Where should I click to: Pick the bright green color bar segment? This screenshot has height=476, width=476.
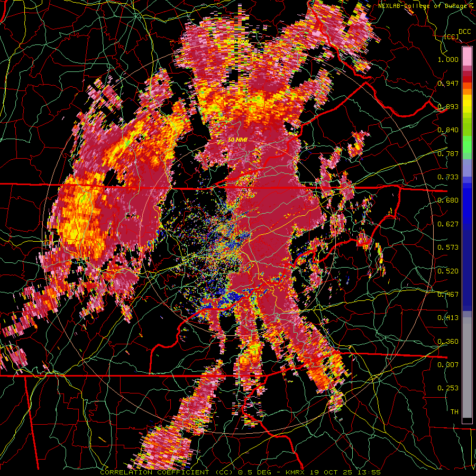(x=467, y=144)
